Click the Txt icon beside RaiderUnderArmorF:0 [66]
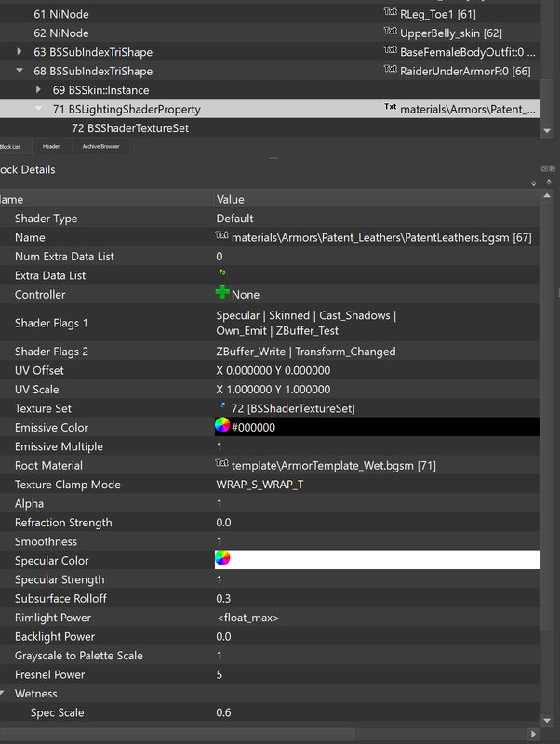560x744 pixels. tap(390, 69)
